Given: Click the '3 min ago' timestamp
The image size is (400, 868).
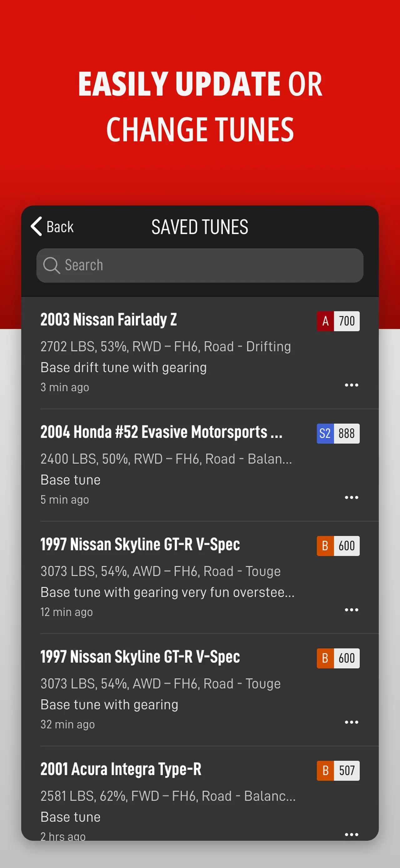Looking at the screenshot, I should pyautogui.click(x=65, y=387).
